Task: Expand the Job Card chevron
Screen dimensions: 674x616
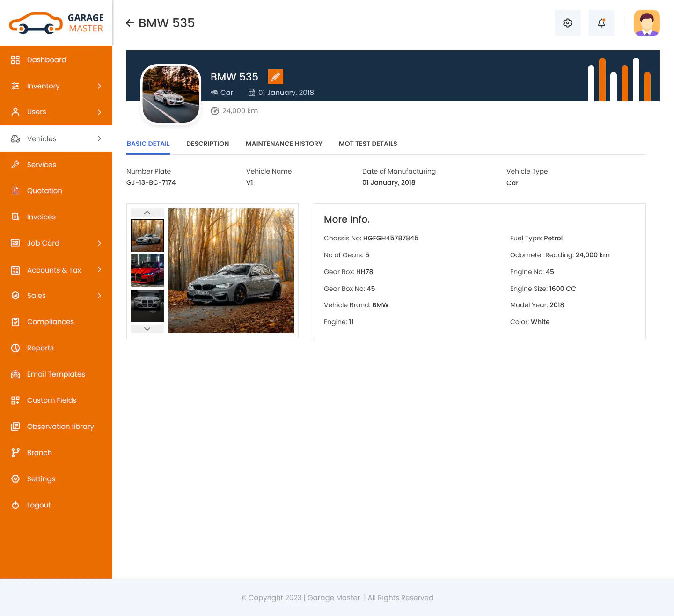Action: 99,243
